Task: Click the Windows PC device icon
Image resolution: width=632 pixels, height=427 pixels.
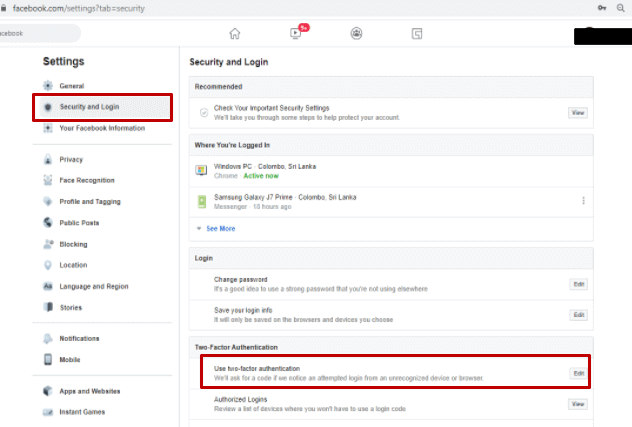Action: click(201, 171)
